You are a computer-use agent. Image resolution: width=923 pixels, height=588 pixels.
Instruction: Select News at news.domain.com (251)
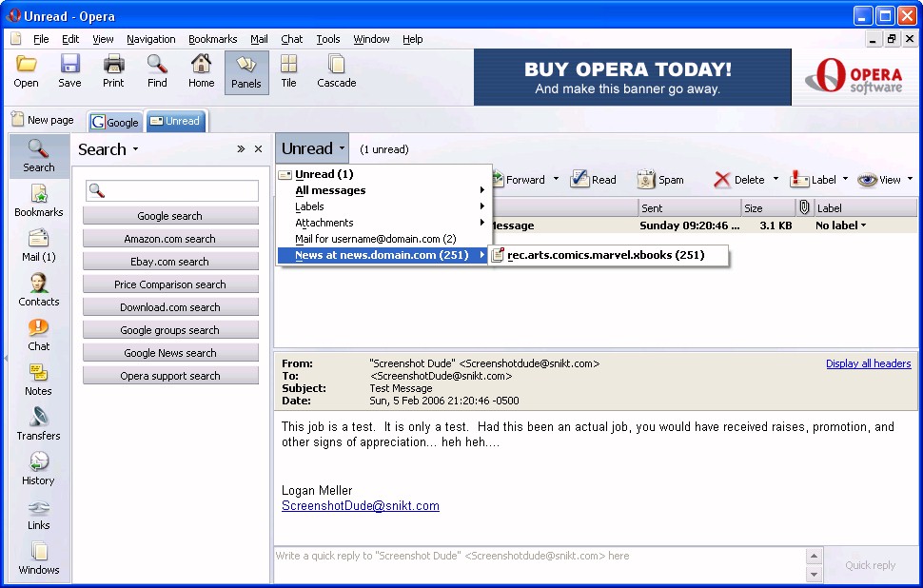(x=383, y=255)
